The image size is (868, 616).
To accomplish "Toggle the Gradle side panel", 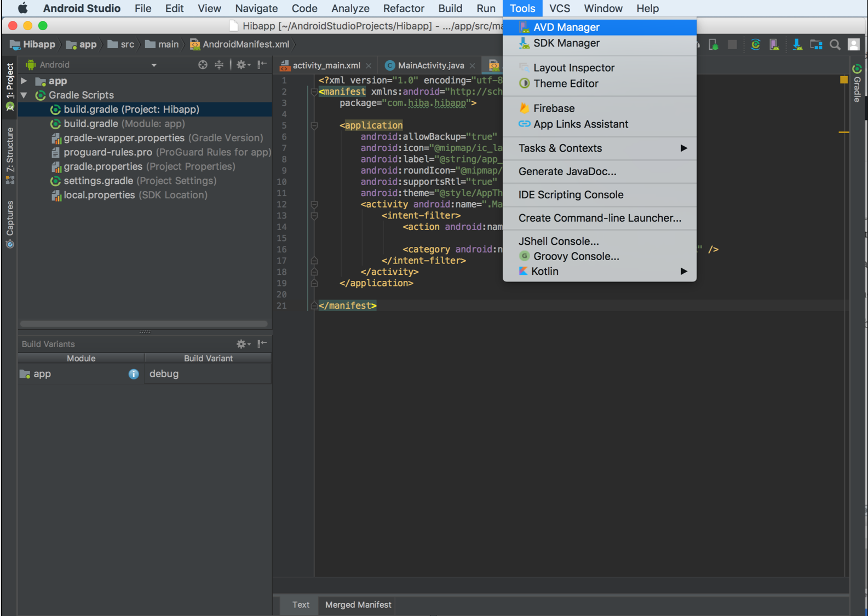I will click(858, 83).
